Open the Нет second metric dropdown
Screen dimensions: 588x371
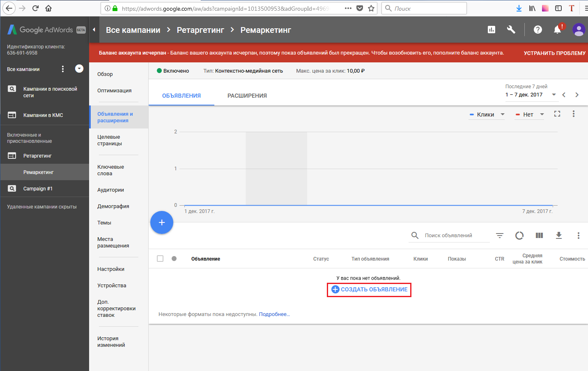tap(530, 115)
